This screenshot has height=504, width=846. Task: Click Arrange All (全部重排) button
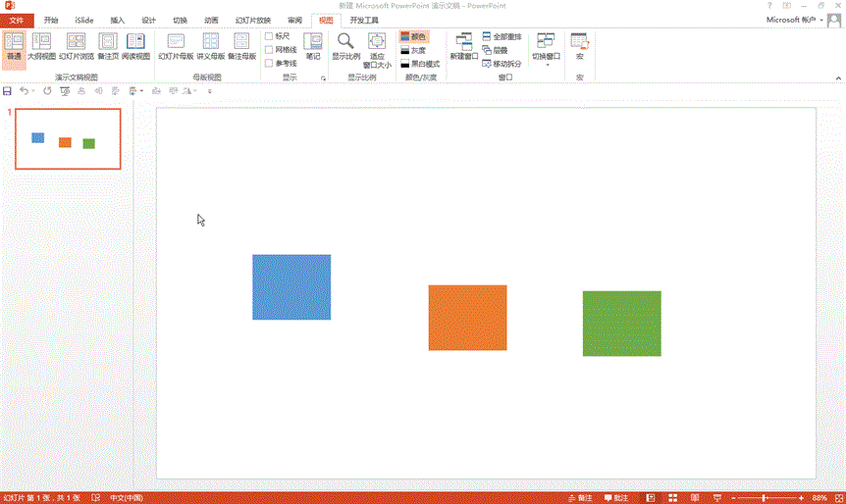click(501, 36)
